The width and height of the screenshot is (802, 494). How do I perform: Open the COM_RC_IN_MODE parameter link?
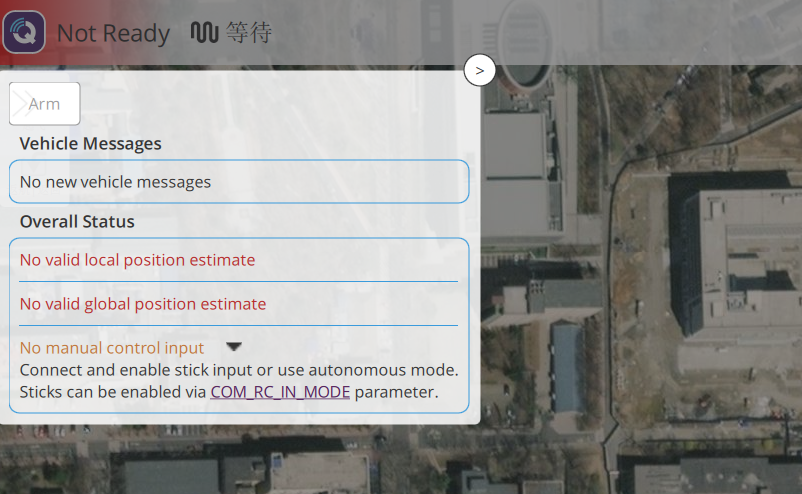[280, 392]
